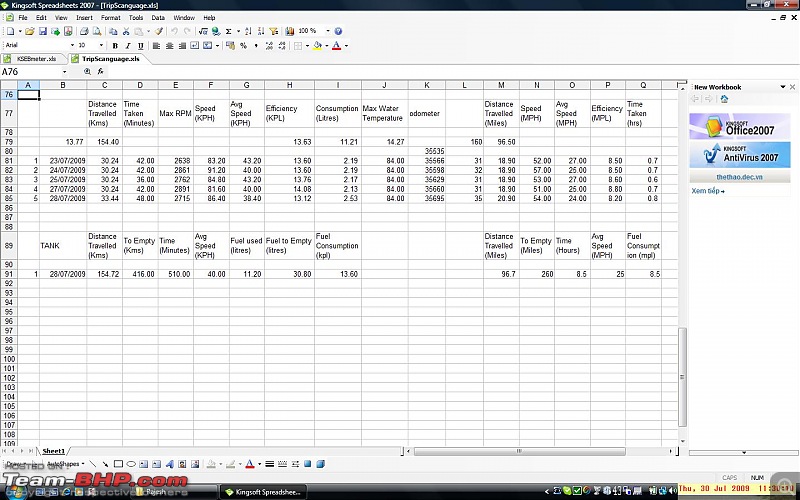This screenshot has height=500, width=800.
Task: Click the Export to PDF icon
Action: pos(68,32)
